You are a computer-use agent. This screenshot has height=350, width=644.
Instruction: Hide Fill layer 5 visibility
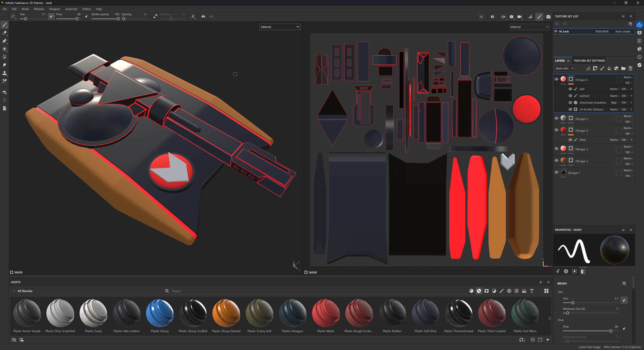556,118
